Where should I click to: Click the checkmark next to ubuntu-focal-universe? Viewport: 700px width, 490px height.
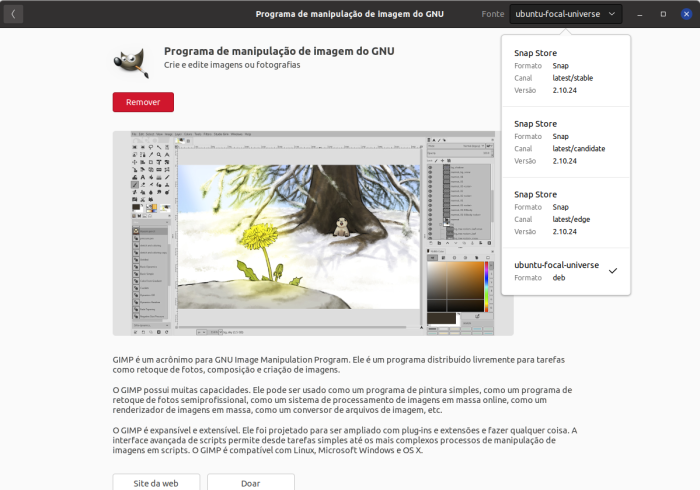[613, 270]
